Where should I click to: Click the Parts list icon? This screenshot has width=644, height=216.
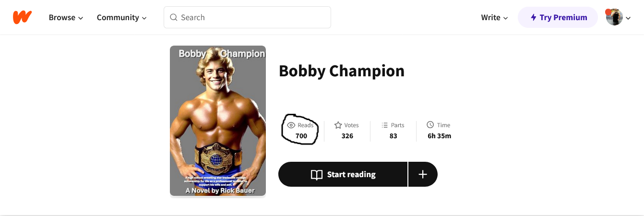pos(384,125)
